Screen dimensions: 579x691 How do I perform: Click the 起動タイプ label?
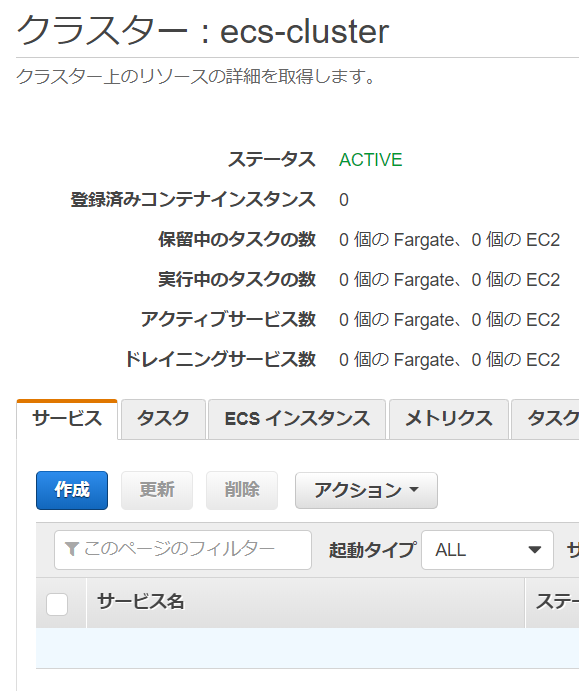click(x=372, y=550)
